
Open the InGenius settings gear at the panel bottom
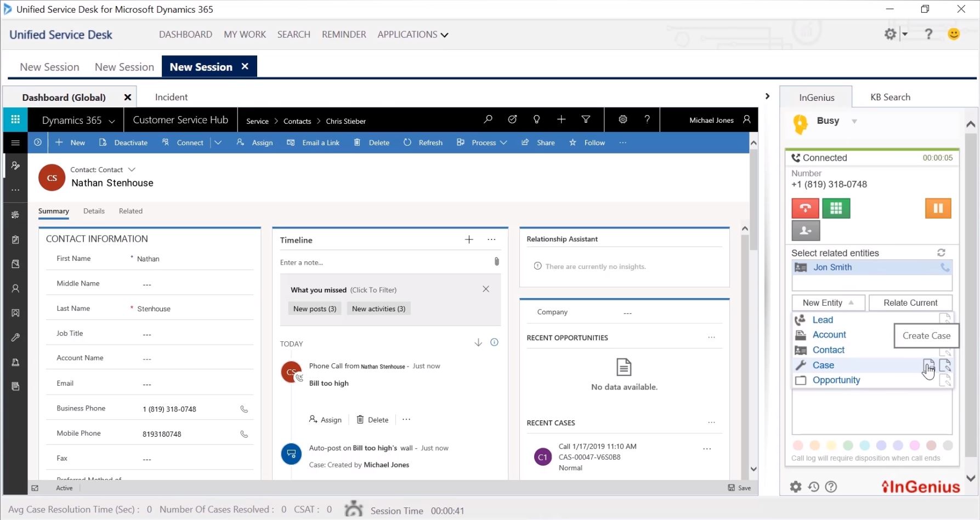click(x=796, y=487)
